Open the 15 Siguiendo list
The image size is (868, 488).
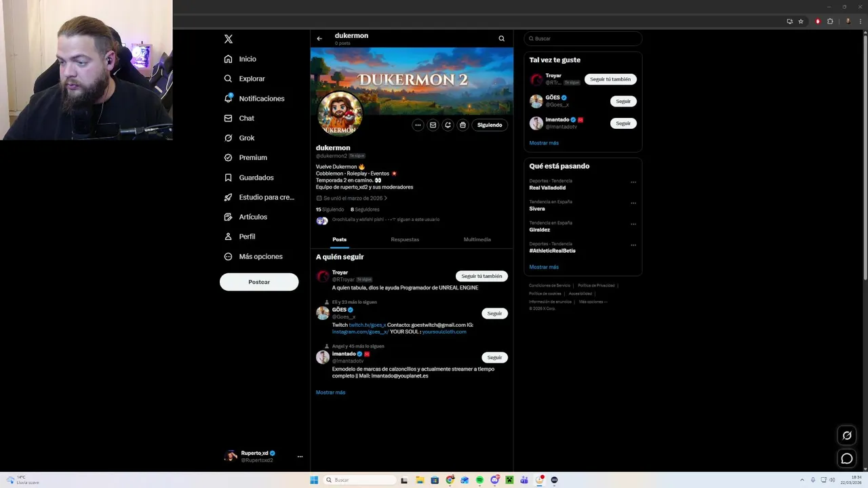[330, 209]
